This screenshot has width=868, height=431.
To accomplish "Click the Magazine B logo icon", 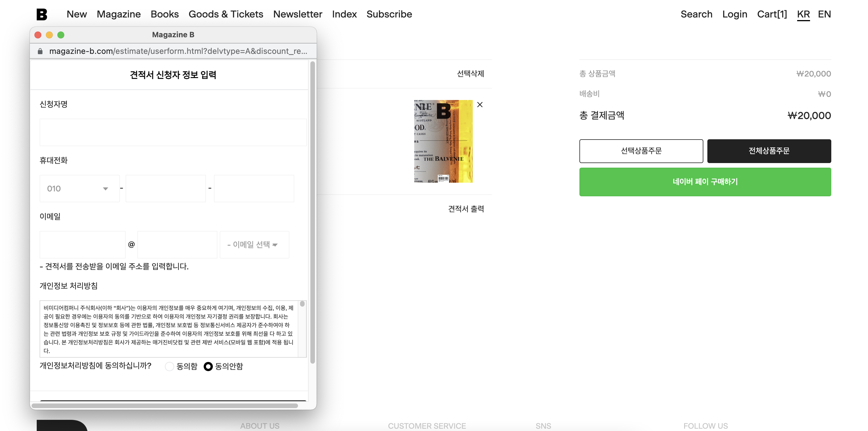I will pyautogui.click(x=42, y=14).
